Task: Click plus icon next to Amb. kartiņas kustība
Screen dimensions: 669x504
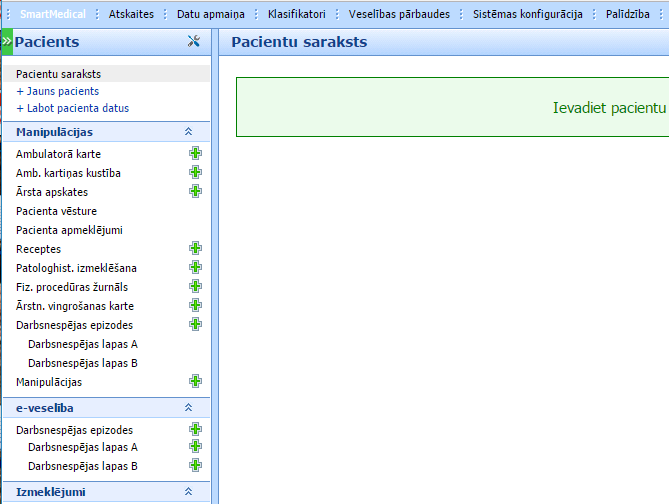Action: (x=195, y=173)
